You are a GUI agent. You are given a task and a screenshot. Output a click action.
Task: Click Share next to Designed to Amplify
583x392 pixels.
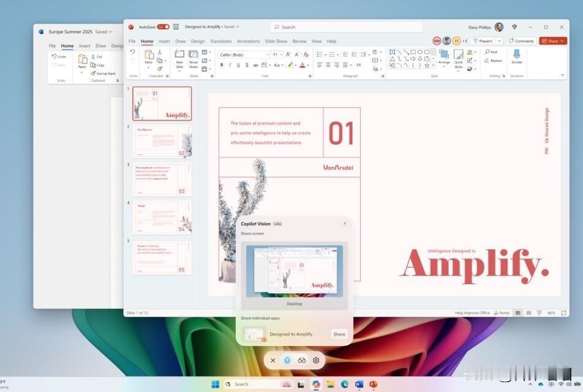pyautogui.click(x=339, y=334)
